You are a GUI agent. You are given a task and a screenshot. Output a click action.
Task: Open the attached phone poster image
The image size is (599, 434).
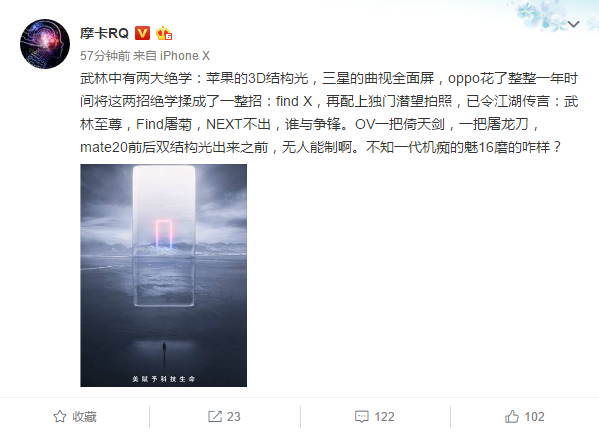point(164,275)
